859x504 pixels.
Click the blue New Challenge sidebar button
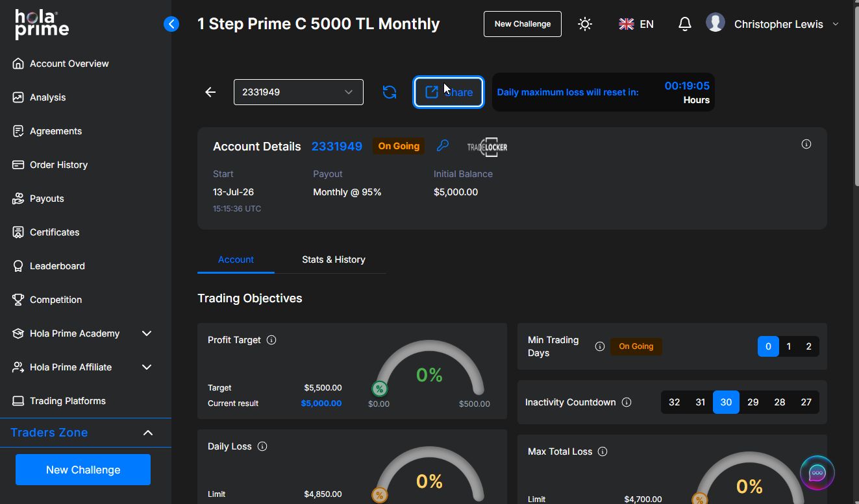(83, 470)
